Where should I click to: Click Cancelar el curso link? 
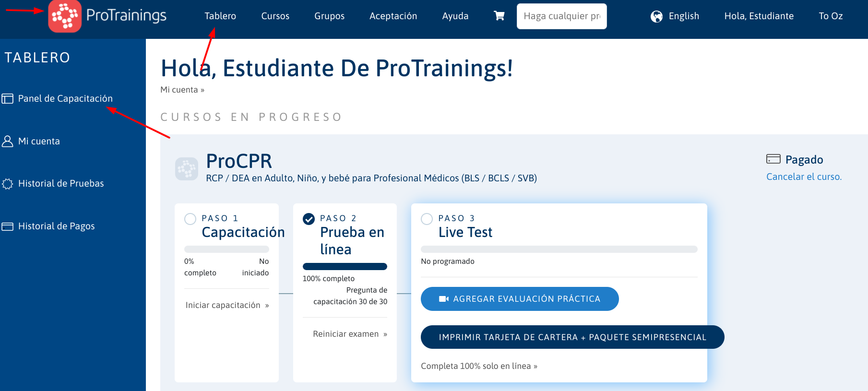tap(804, 177)
